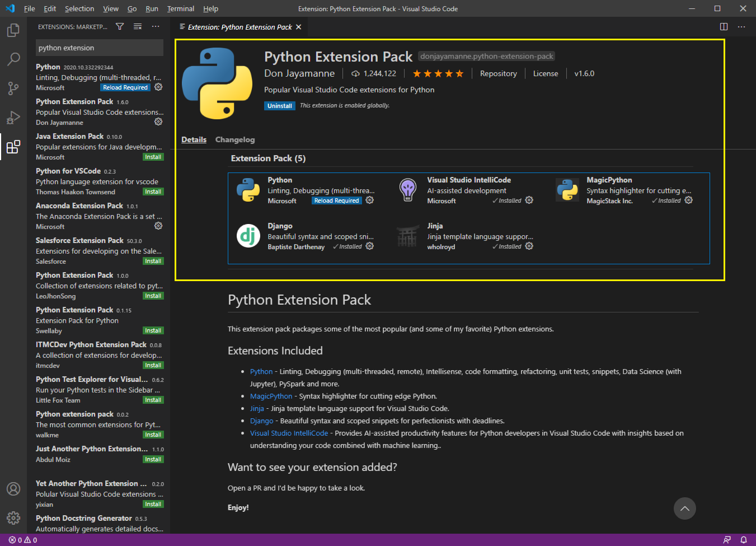
Task: Open the Accounts menu icon
Action: pyautogui.click(x=13, y=489)
